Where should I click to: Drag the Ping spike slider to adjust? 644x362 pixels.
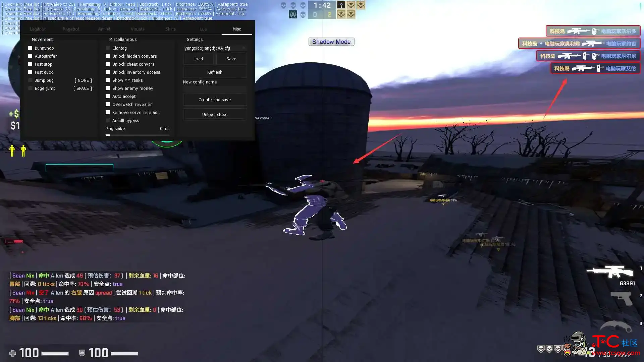tap(108, 134)
